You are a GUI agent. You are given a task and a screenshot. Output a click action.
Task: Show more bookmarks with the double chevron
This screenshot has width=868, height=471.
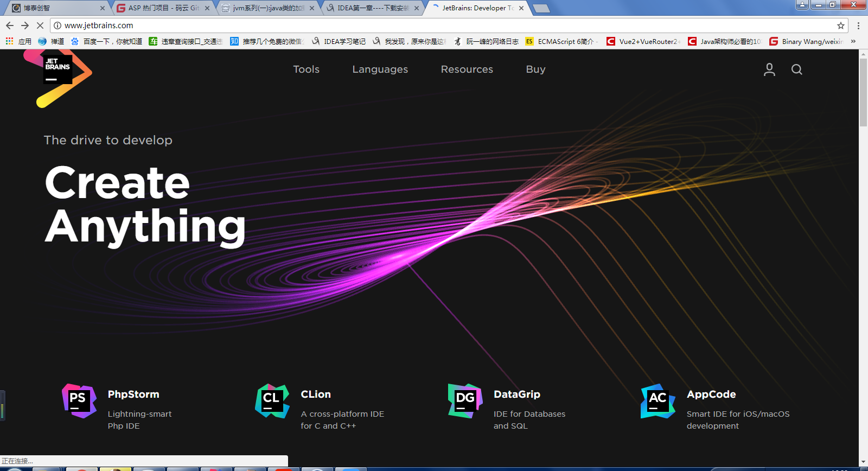[853, 41]
